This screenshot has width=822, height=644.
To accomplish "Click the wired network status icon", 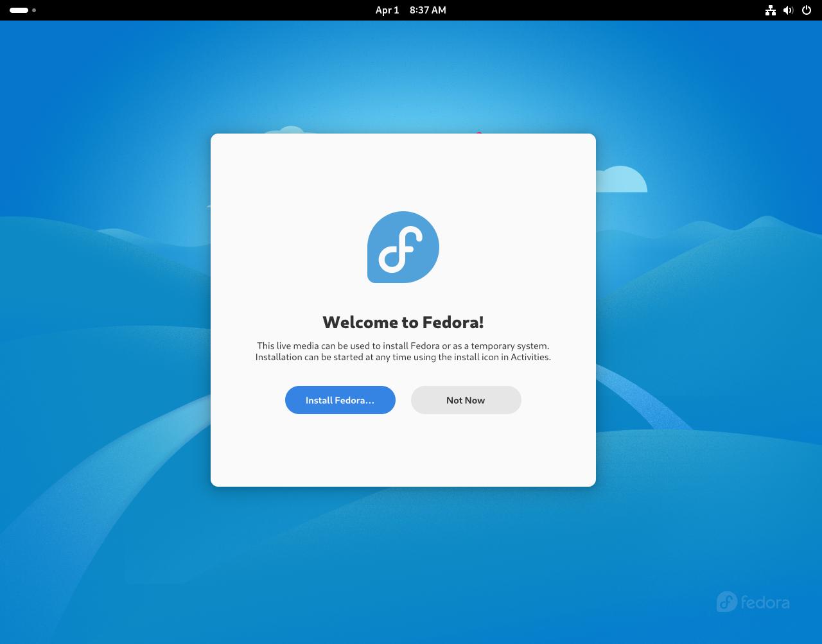I will point(771,10).
